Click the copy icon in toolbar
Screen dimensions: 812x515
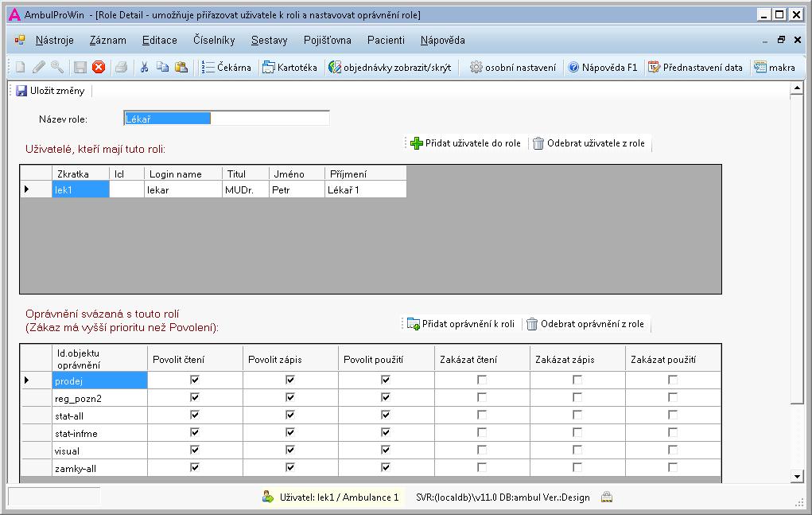[162, 67]
